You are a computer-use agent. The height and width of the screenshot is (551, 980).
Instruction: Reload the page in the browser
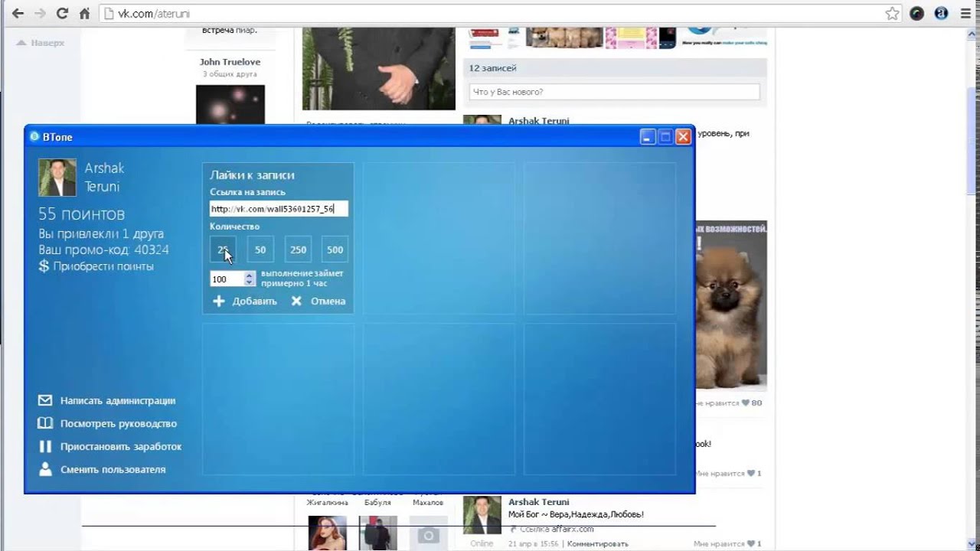tap(63, 13)
